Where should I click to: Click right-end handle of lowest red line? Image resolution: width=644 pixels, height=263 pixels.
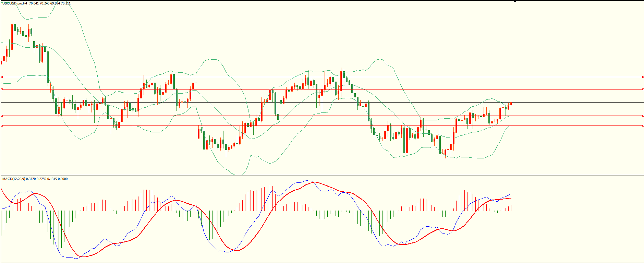click(643, 126)
